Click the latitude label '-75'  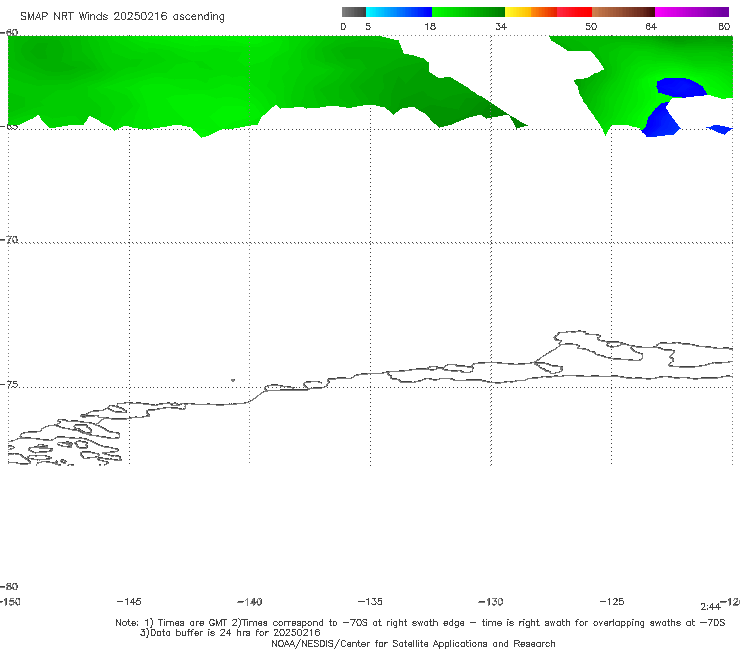9,384
